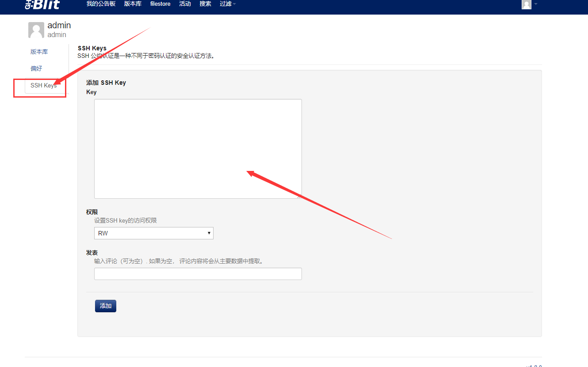The image size is (588, 367).
Task: Open the RW permission dropdown
Action: (154, 233)
